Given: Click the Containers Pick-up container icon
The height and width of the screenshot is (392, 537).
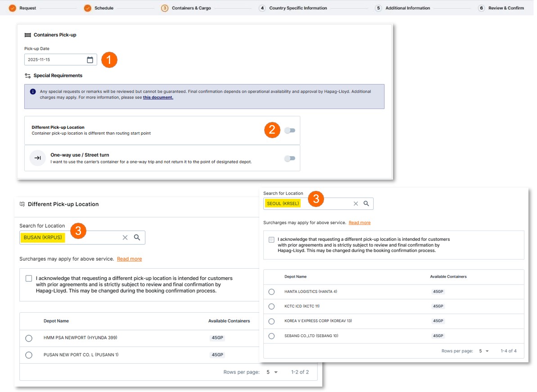Looking at the screenshot, I should [28, 35].
